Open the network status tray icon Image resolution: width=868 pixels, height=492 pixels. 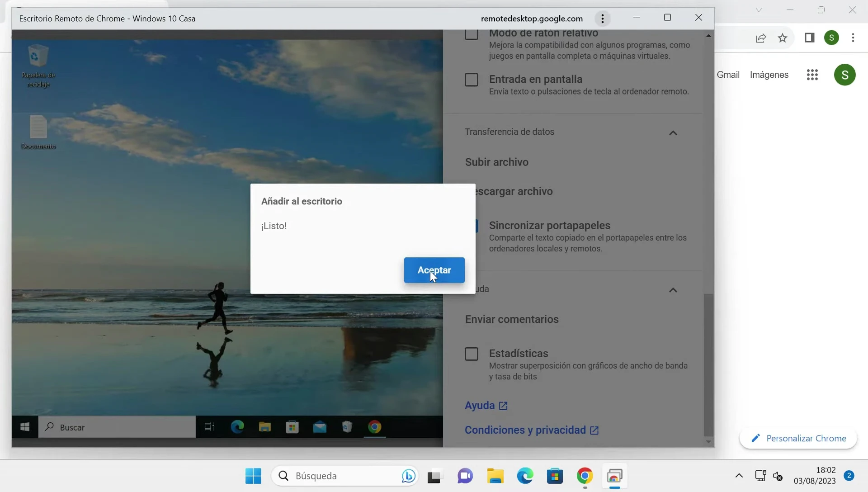pos(760,476)
